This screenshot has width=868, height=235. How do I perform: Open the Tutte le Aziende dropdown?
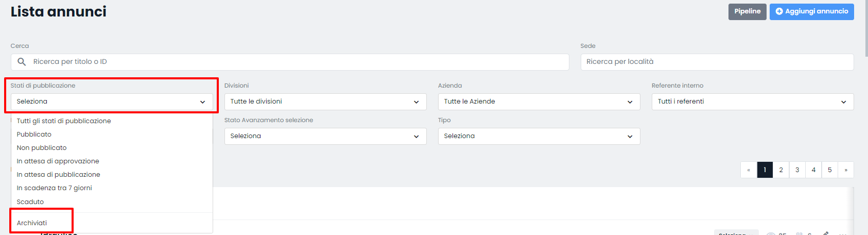539,102
